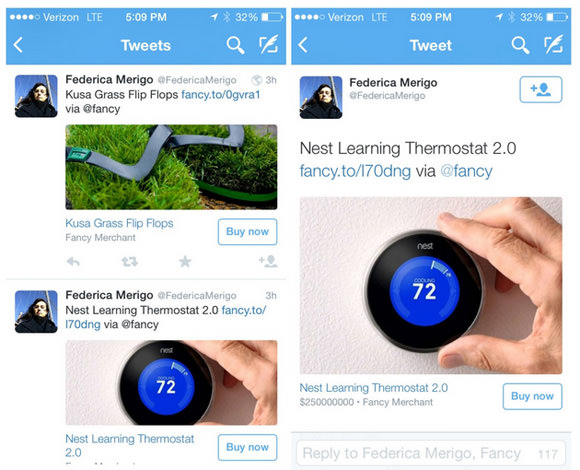Tap compose icon in Tweet detail header
580x470 pixels.
point(554,44)
